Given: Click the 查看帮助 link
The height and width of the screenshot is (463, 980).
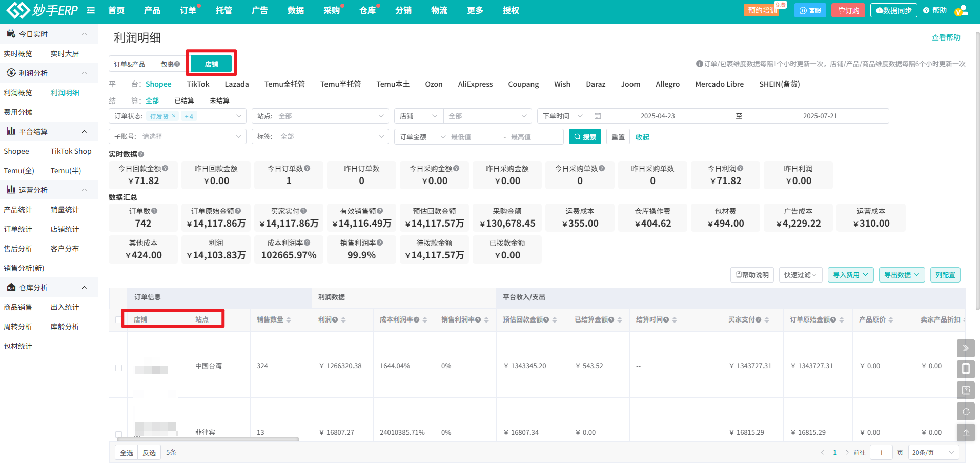Looking at the screenshot, I should (x=946, y=37).
